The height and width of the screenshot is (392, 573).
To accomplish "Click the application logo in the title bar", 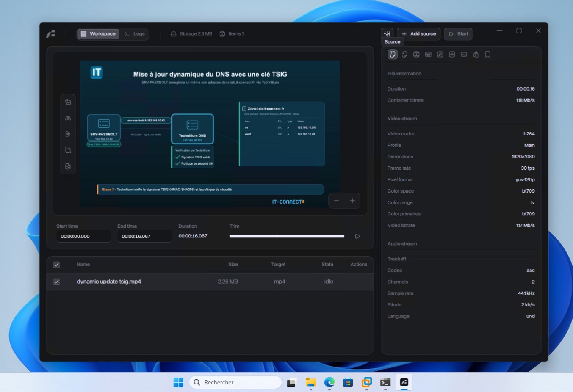I will click(x=51, y=34).
